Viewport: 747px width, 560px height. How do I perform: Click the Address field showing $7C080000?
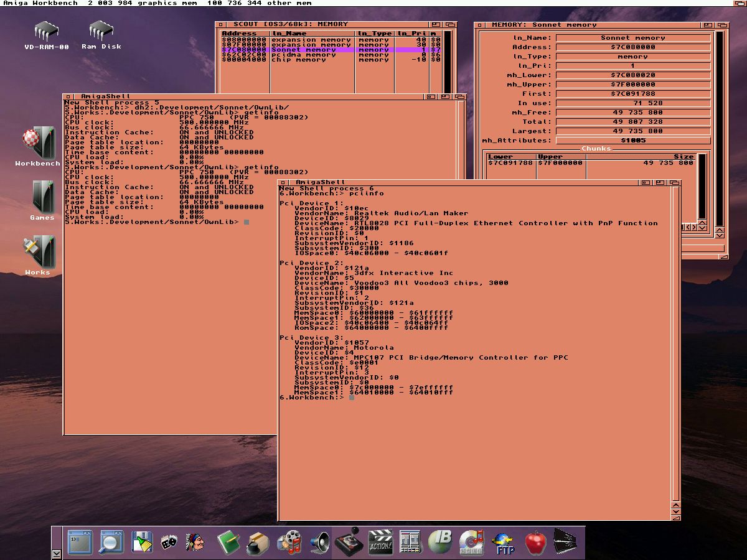click(x=633, y=47)
